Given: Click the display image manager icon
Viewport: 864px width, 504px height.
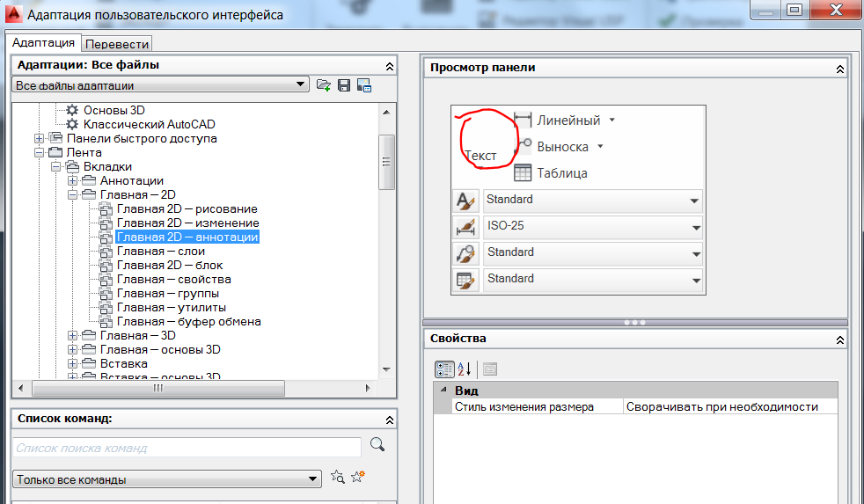Looking at the screenshot, I should tap(363, 85).
